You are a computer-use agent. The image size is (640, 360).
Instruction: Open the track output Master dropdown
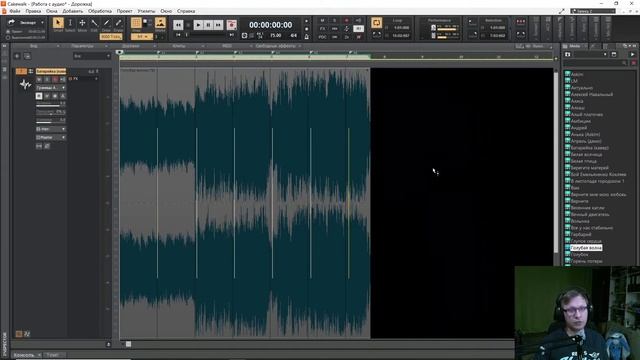(x=51, y=138)
